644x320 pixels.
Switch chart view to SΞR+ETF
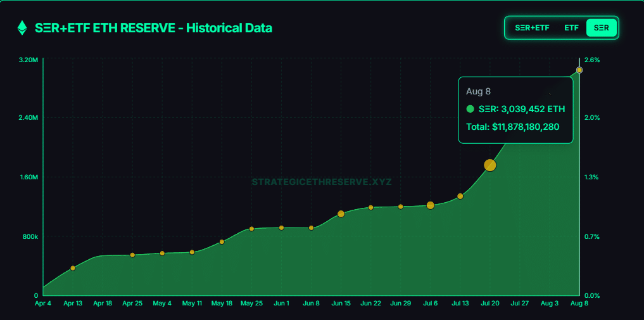pos(531,28)
